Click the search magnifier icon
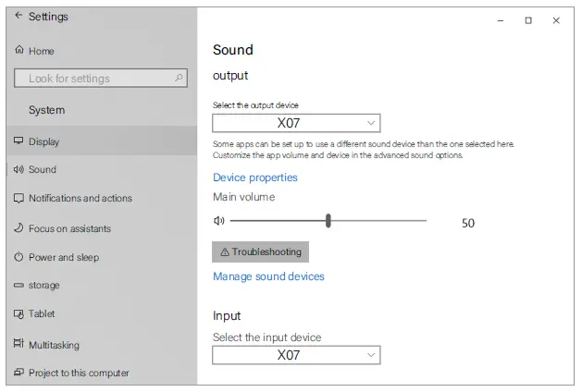 (180, 79)
